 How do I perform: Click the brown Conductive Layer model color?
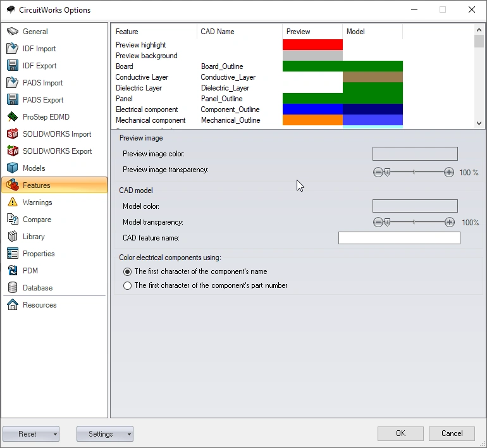373,77
